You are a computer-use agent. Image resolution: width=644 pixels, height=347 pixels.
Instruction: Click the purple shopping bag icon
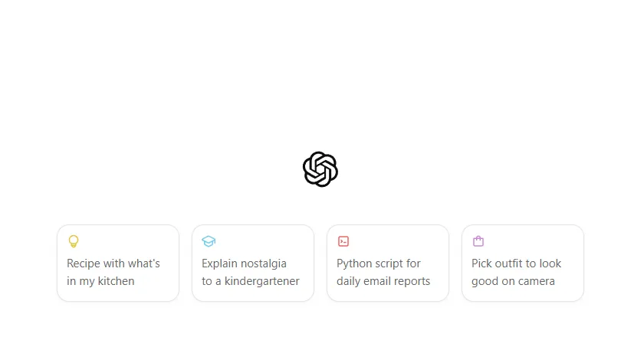pyautogui.click(x=478, y=241)
